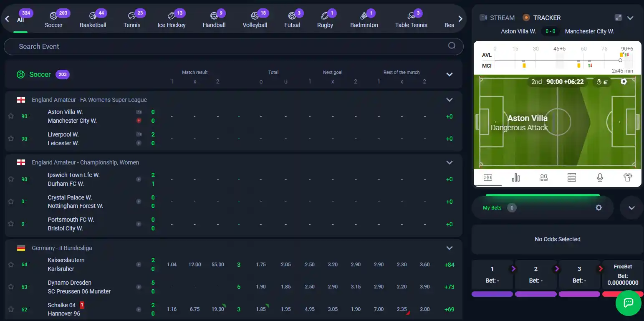Bet Kaiserslautern win odds 1.04
Viewport: 644px width, 321px height.
[x=172, y=265]
